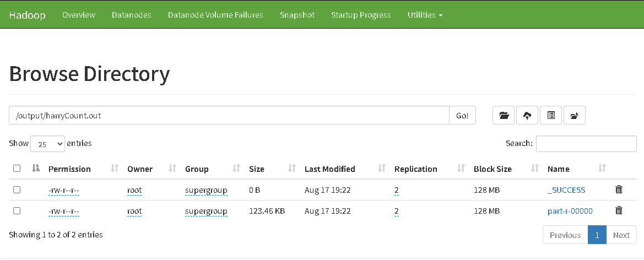Click the upload files icon
This screenshot has height=260, width=644.
[x=527, y=116]
